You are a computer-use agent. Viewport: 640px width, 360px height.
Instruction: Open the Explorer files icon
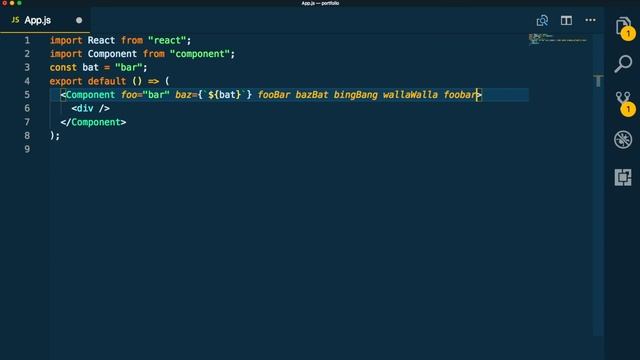click(x=622, y=25)
